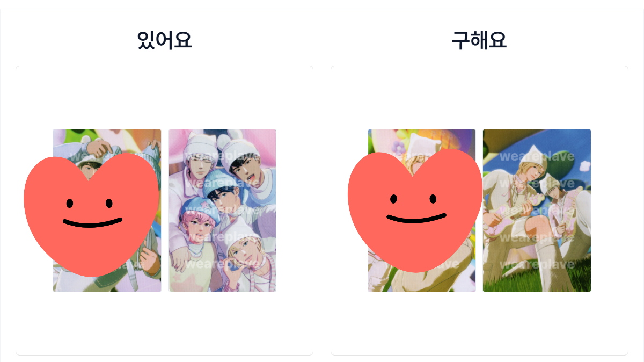Open the heart-covered photocard in 있어요

107,211
